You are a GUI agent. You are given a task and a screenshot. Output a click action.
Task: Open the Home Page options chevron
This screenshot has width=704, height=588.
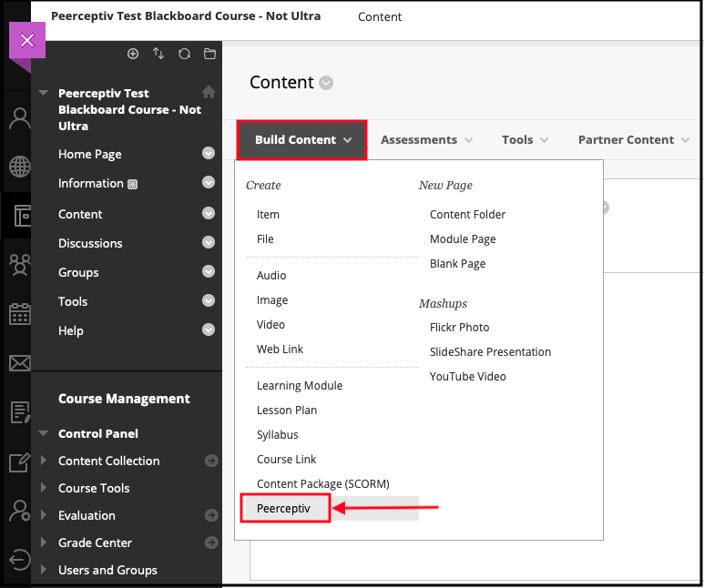[209, 154]
